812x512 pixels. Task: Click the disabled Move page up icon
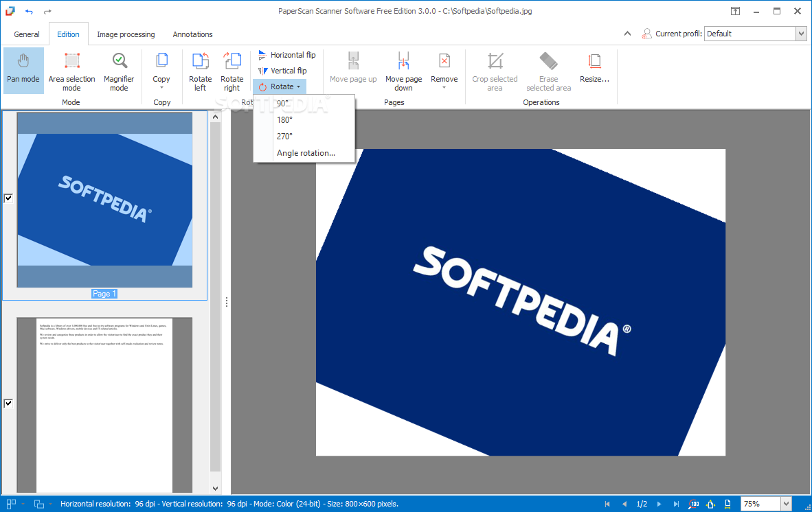[x=353, y=62]
